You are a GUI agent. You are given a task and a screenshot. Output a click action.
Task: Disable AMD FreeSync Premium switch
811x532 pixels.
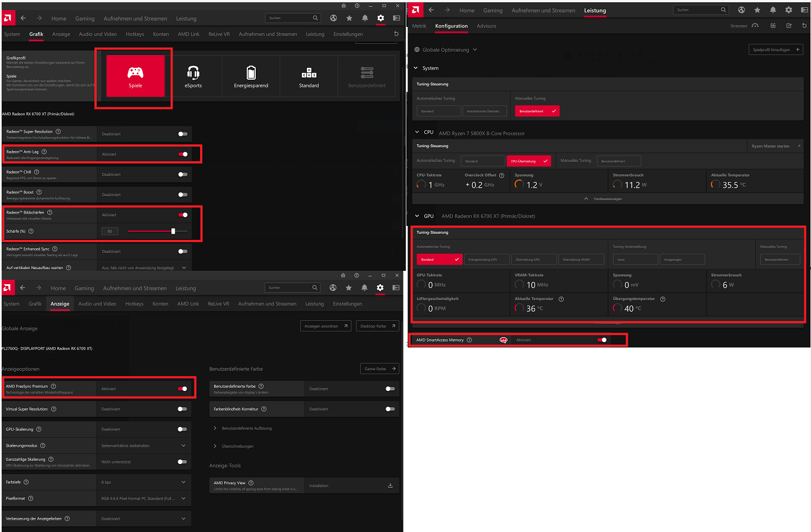tap(182, 389)
